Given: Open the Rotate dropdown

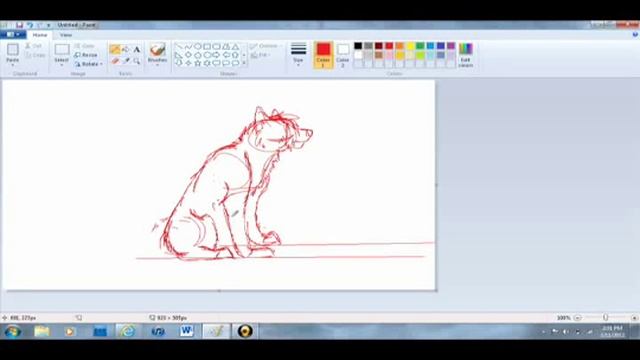Looking at the screenshot, I should click(88, 64).
